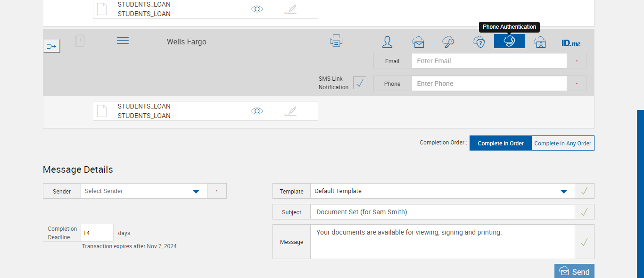Screen dimensions: 644x278
Task: Choose the ID.me verification option
Action: 571,43
